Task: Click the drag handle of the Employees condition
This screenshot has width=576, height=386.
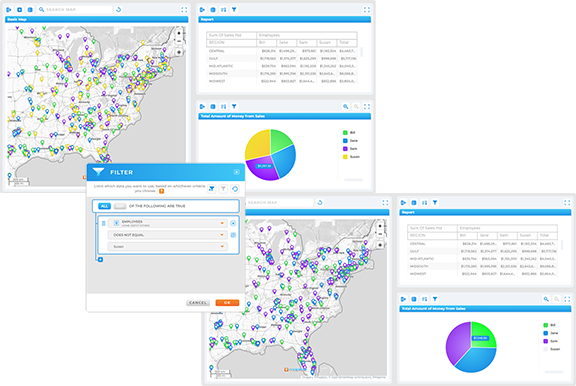Action: [x=103, y=223]
